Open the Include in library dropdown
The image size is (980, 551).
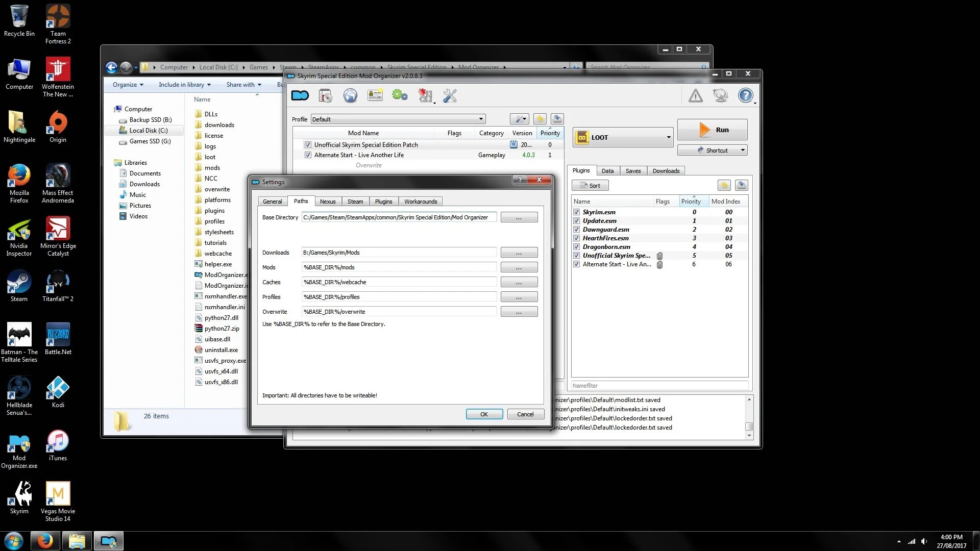coord(184,85)
